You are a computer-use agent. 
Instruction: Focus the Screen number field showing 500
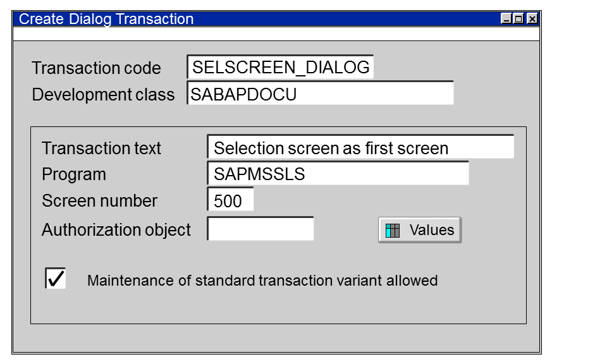pyautogui.click(x=231, y=201)
